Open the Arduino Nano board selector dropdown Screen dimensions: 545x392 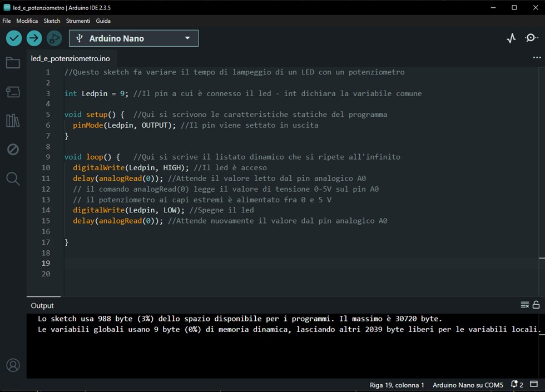click(x=134, y=38)
